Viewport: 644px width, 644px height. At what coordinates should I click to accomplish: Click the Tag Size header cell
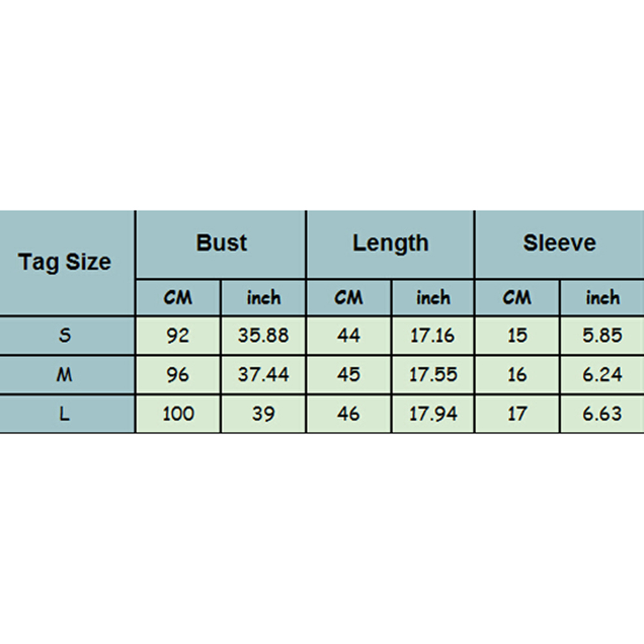pos(65,262)
